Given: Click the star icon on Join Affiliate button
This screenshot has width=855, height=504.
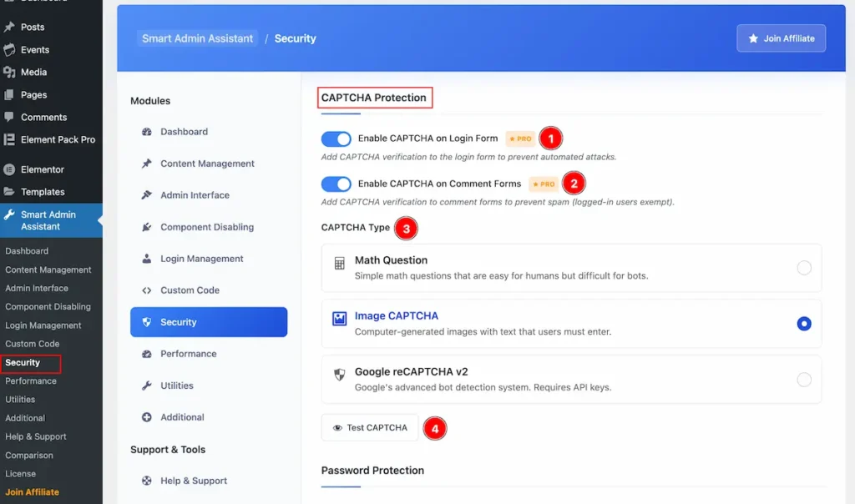Looking at the screenshot, I should coord(753,38).
